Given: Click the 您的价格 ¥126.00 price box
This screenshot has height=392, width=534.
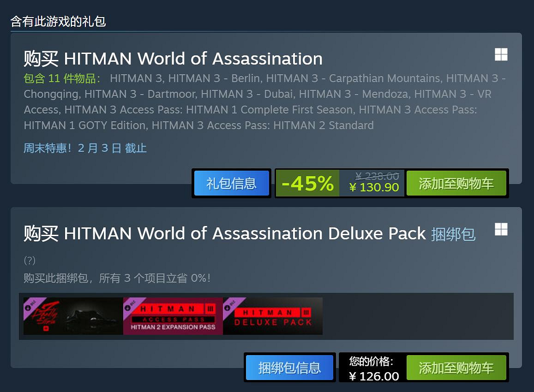Looking at the screenshot, I should pyautogui.click(x=373, y=368).
